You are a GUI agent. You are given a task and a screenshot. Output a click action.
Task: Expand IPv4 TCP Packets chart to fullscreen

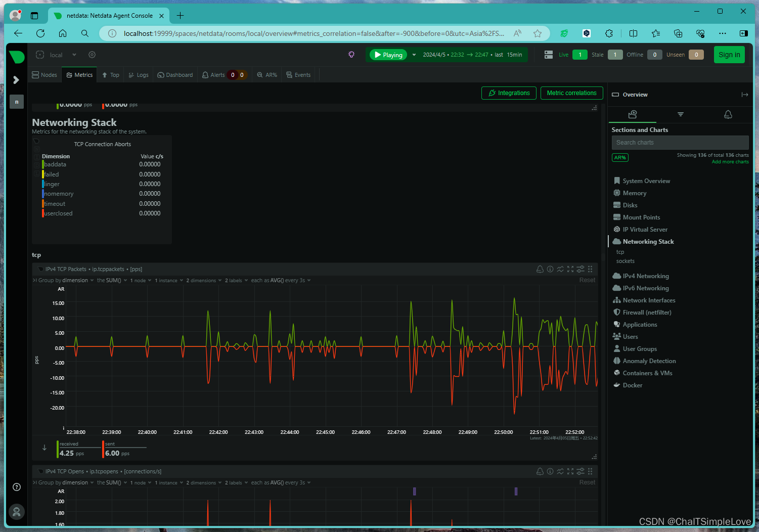coord(570,269)
